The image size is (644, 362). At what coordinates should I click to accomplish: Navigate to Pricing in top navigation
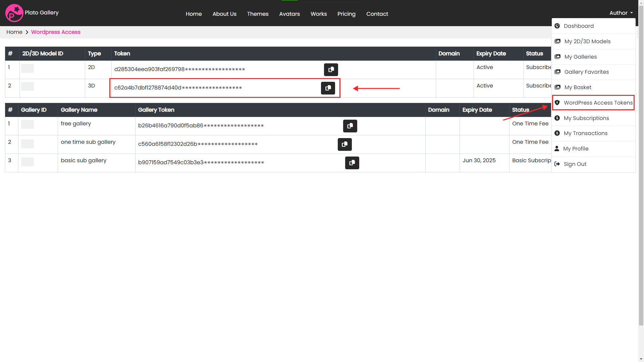346,14
